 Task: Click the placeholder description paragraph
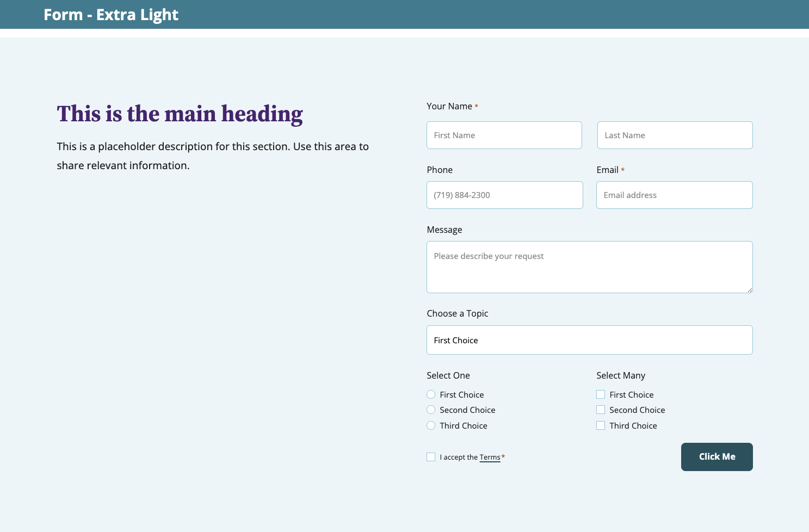click(x=213, y=156)
